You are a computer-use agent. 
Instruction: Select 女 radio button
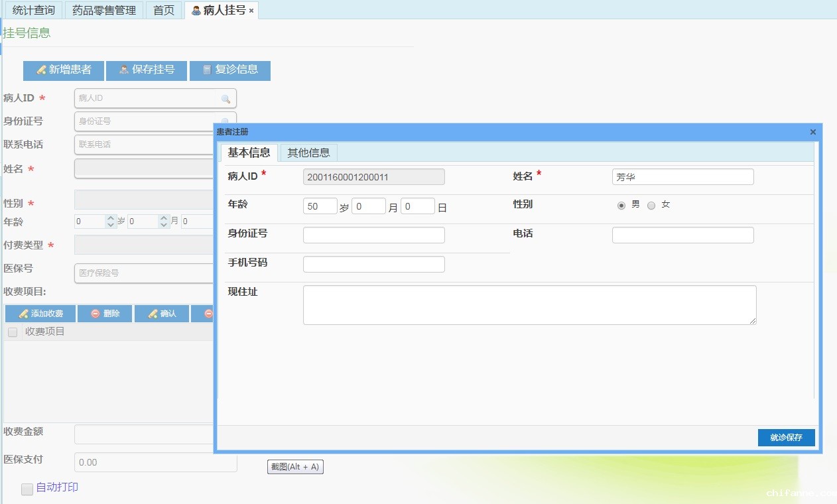point(651,206)
